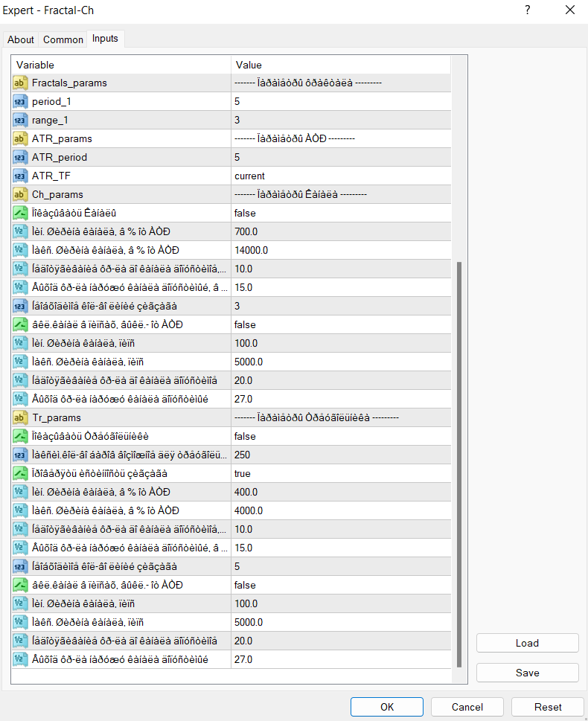Open the ATR_TF 'current' value dropdown
588x721 pixels.
pos(340,176)
